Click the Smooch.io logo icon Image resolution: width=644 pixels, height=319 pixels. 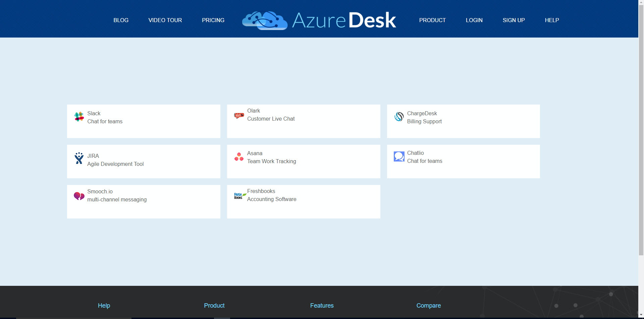coord(79,196)
